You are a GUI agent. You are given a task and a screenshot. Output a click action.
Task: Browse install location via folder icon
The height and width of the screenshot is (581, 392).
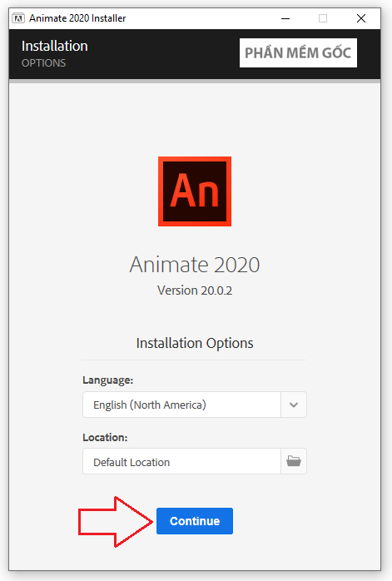(x=294, y=461)
